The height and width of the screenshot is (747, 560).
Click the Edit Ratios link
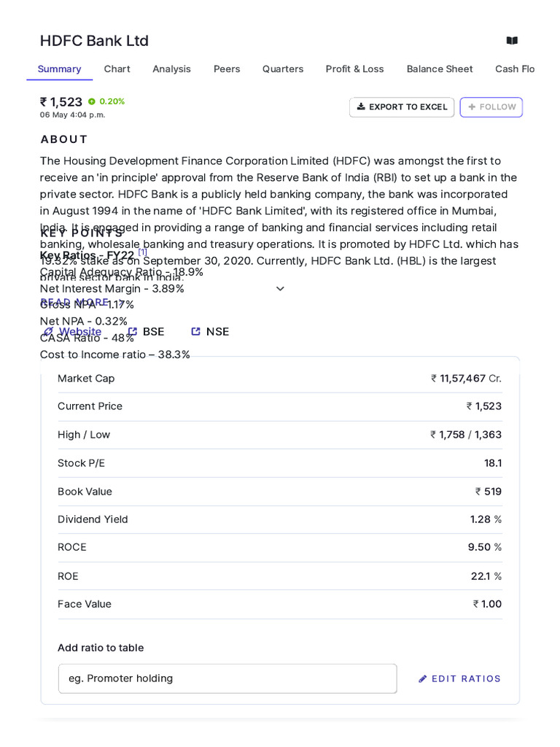tap(459, 679)
